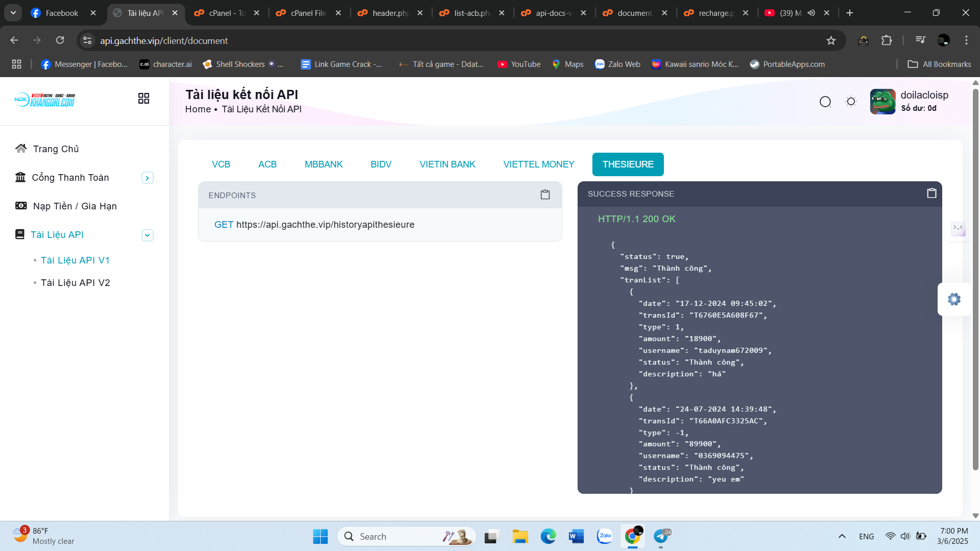This screenshot has height=551, width=980.
Task: Switch to the VCB tab
Action: (x=221, y=164)
